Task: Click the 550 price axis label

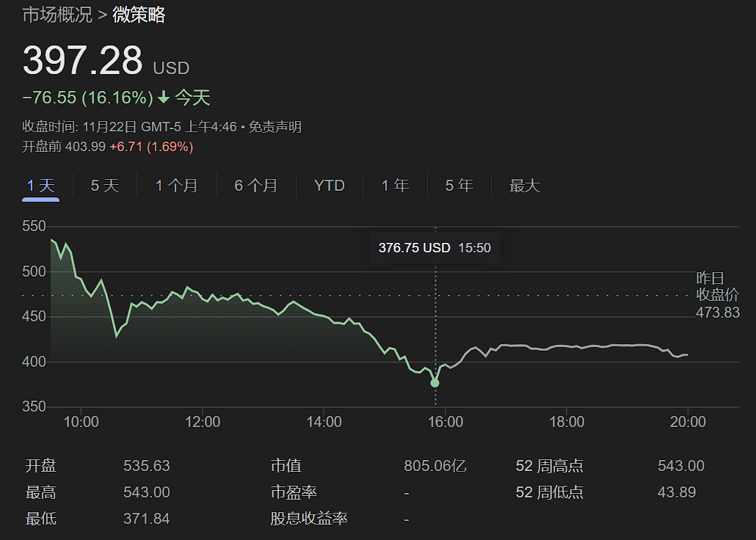Action: pos(34,226)
